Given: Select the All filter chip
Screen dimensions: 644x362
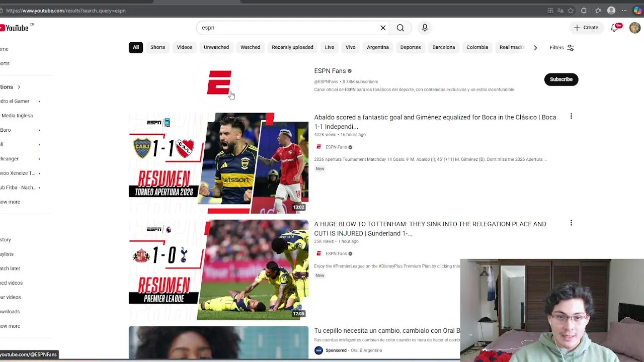Looking at the screenshot, I should (136, 47).
